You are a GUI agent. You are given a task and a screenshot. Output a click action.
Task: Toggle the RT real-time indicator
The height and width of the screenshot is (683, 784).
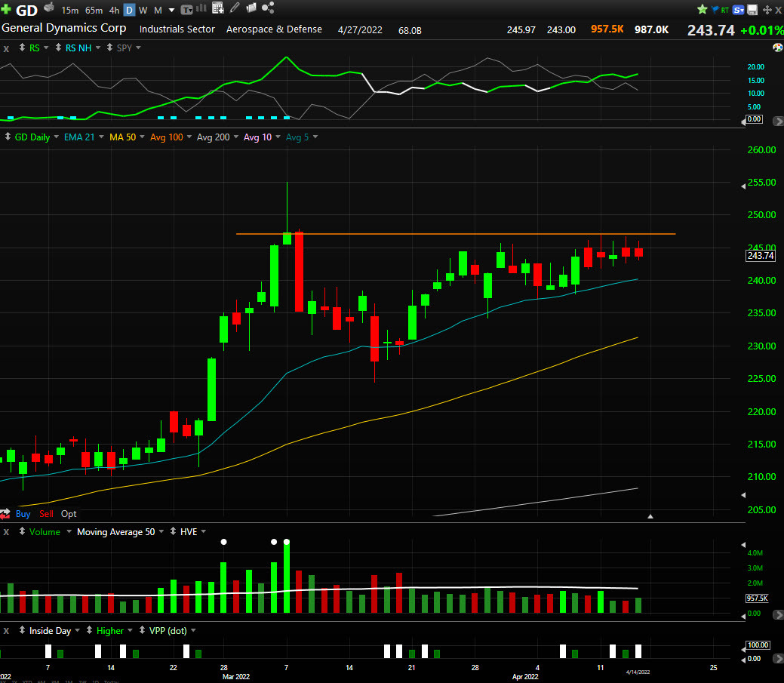pos(724,10)
